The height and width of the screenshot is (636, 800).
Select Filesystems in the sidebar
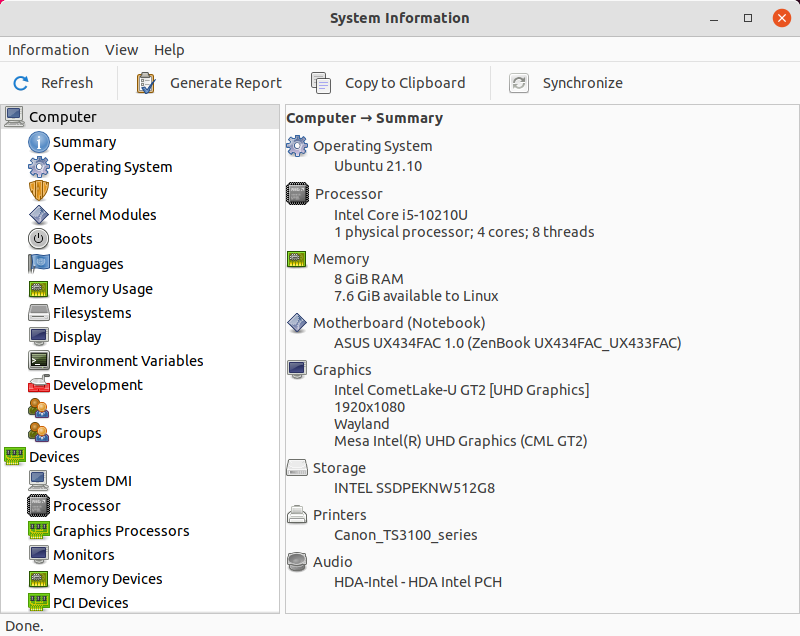click(x=92, y=313)
